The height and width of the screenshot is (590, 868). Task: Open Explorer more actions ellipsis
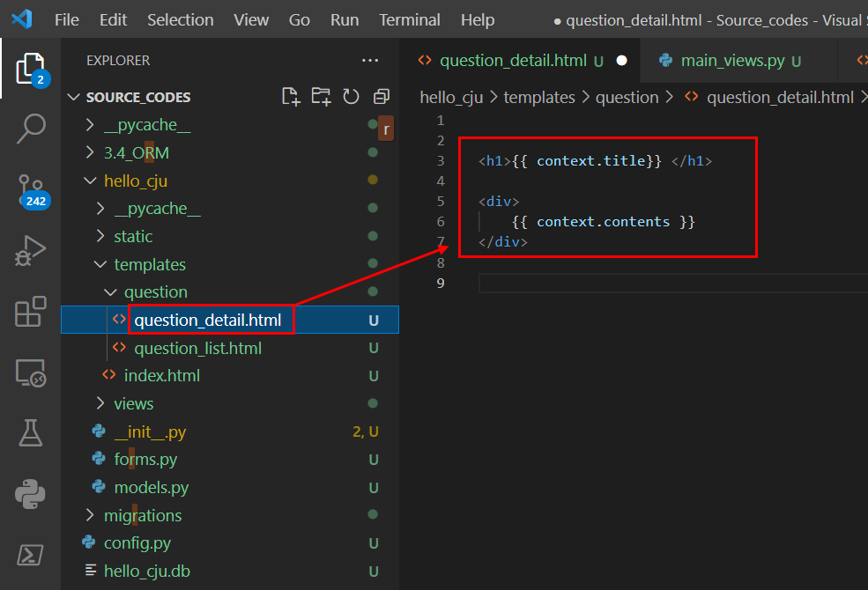[370, 60]
